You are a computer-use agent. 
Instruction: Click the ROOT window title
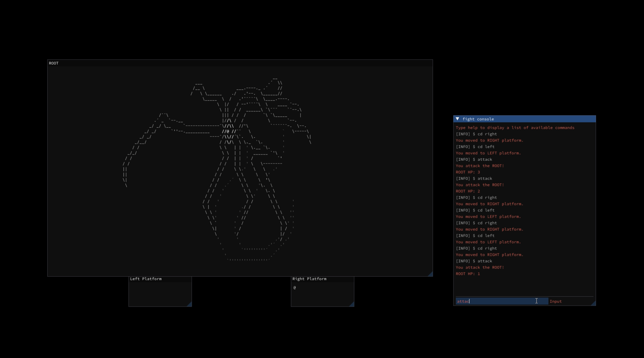click(x=54, y=63)
